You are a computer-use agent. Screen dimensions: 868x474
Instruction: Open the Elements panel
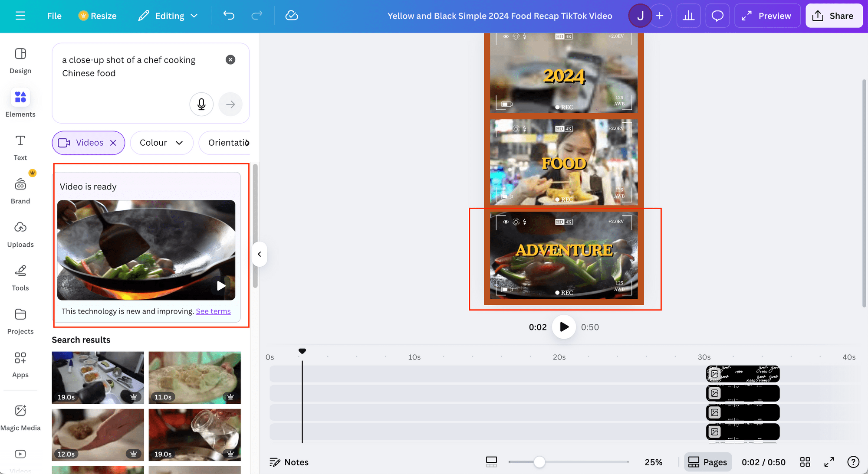(20, 103)
